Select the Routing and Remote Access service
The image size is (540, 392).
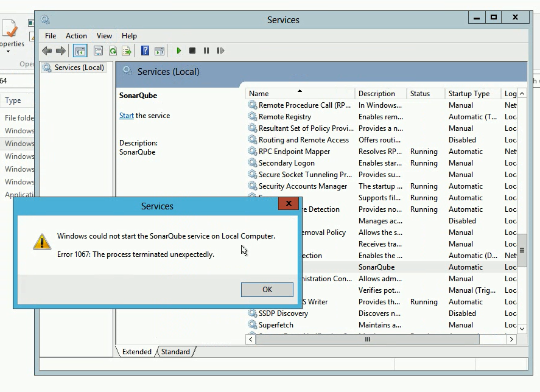pyautogui.click(x=382, y=140)
